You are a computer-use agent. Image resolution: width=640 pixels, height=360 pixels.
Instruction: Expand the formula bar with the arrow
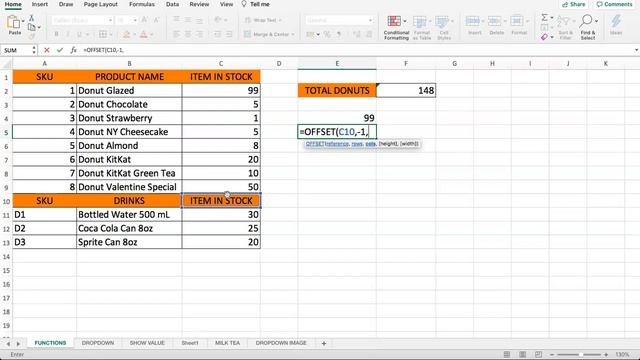pos(636,50)
